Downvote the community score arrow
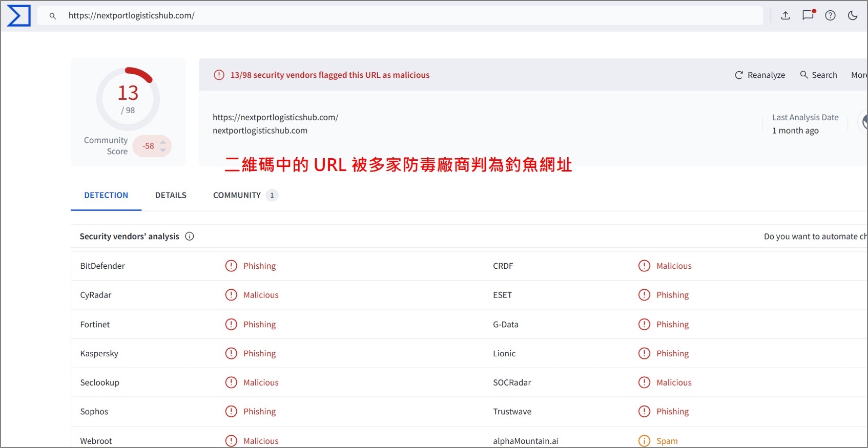 163,150
